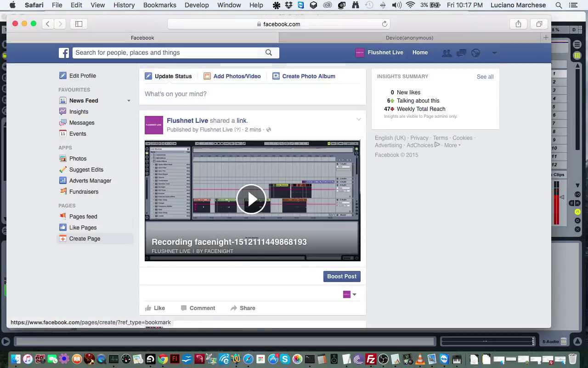Viewport: 588px width, 368px height.
Task: Open the More footer dropdown
Action: click(452, 145)
